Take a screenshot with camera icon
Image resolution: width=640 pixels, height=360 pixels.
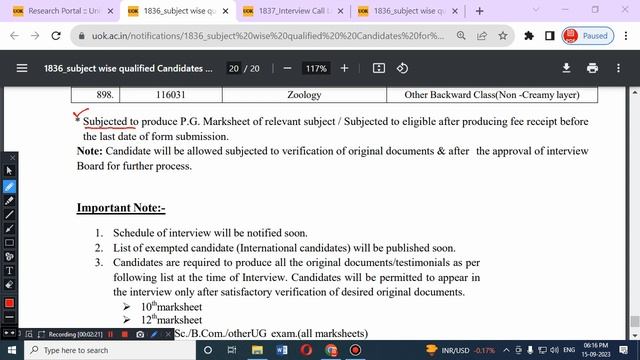tap(140, 334)
